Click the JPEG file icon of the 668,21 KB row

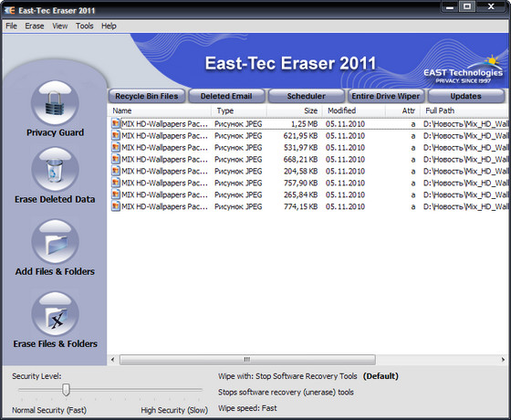click(x=115, y=159)
